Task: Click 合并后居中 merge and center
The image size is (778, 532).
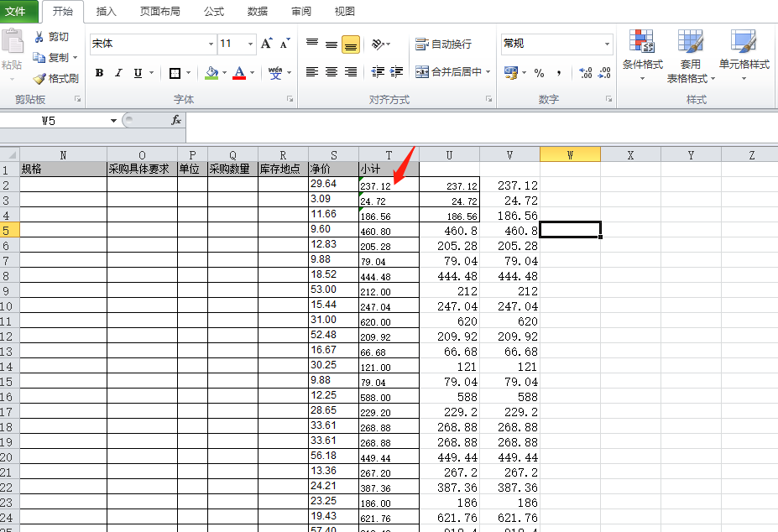Action: tap(449, 72)
